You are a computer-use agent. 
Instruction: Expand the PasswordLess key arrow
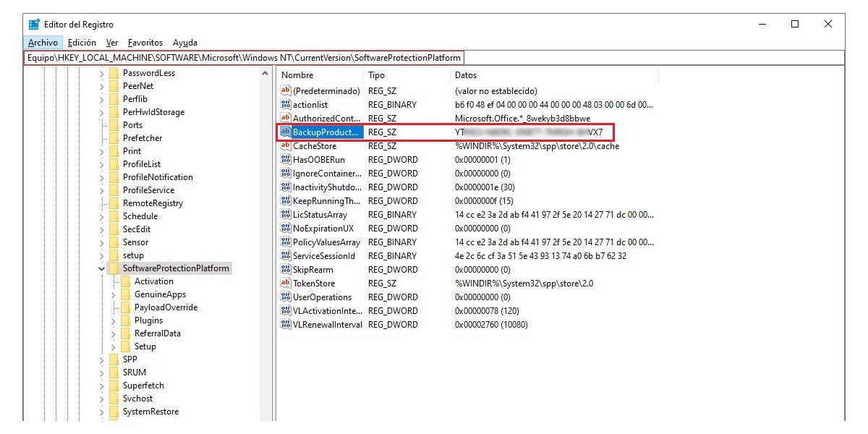pyautogui.click(x=101, y=73)
